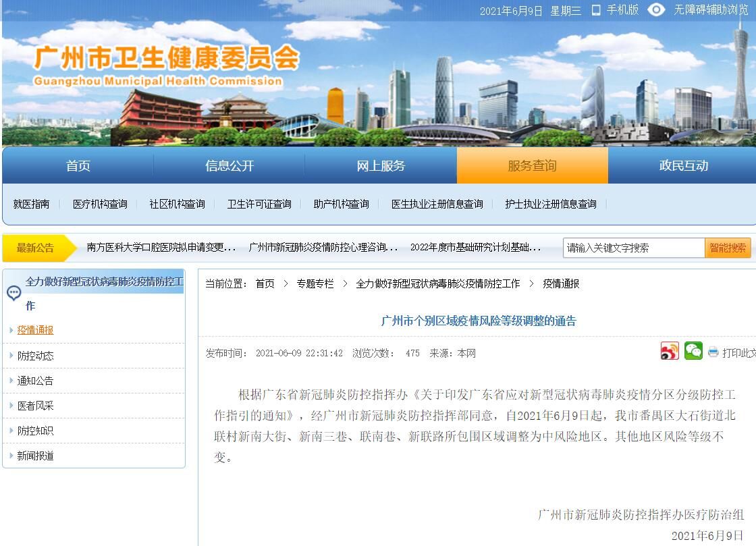Open 通知公告 in the sidebar
Image resolution: width=756 pixels, height=546 pixels.
35,381
